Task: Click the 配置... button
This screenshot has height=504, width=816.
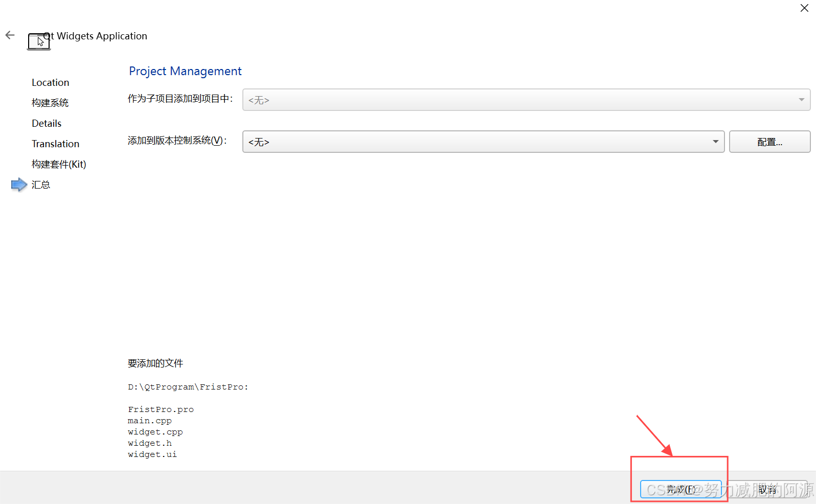Action: click(769, 142)
